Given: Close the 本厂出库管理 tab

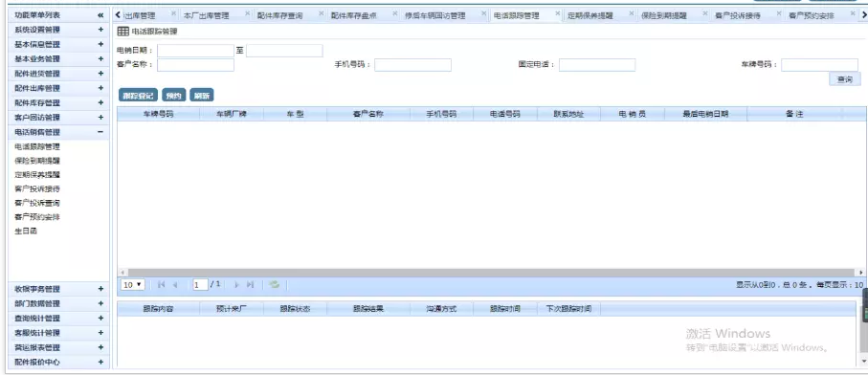Looking at the screenshot, I should 247,13.
